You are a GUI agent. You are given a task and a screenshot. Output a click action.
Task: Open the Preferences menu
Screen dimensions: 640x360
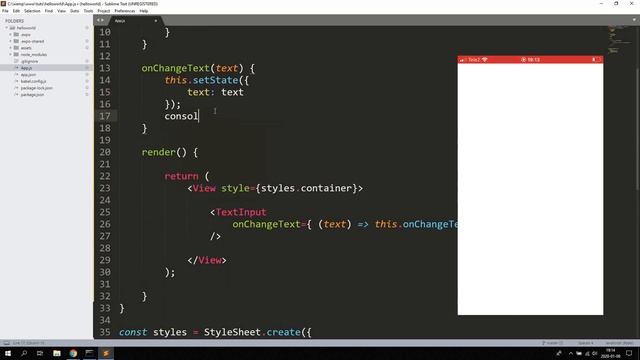pos(124,11)
